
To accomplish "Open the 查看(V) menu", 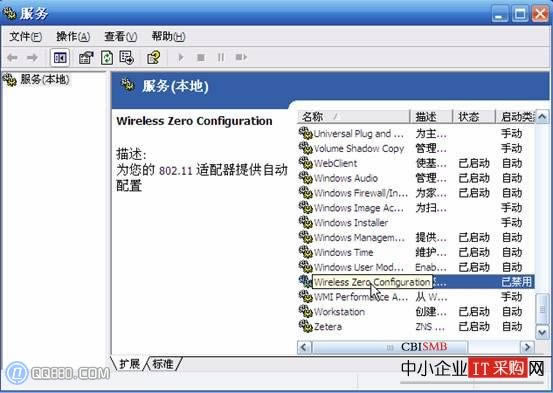I will pyautogui.click(x=120, y=36).
